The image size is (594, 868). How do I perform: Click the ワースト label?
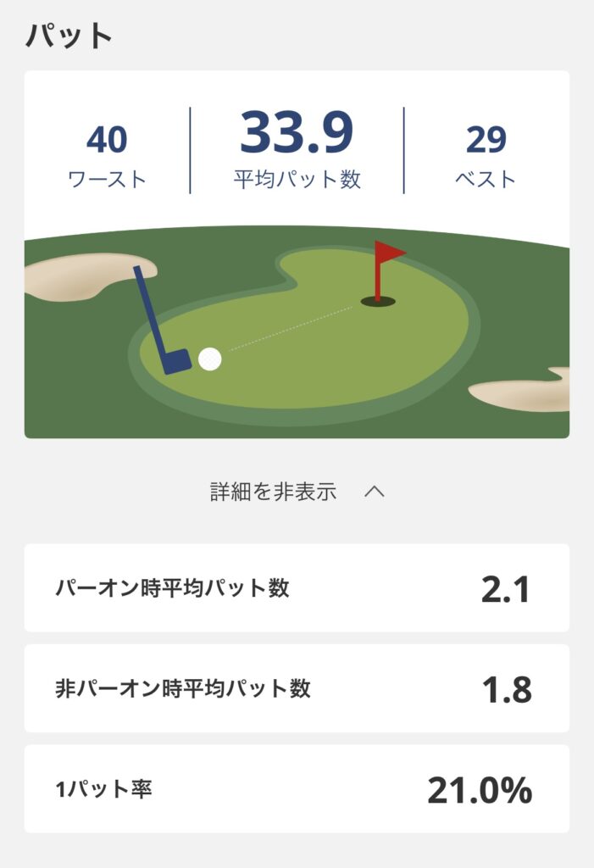tap(107, 179)
